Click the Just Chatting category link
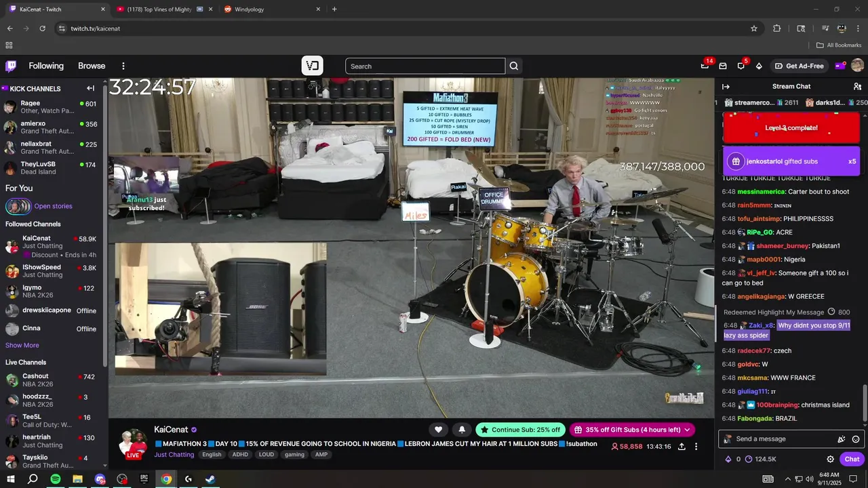The image size is (868, 488). pos(174,455)
